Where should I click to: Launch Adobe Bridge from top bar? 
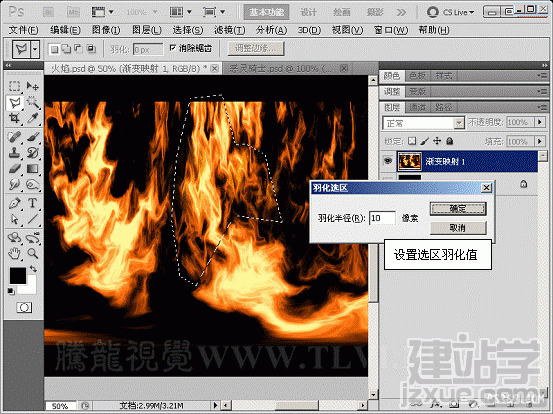48,12
